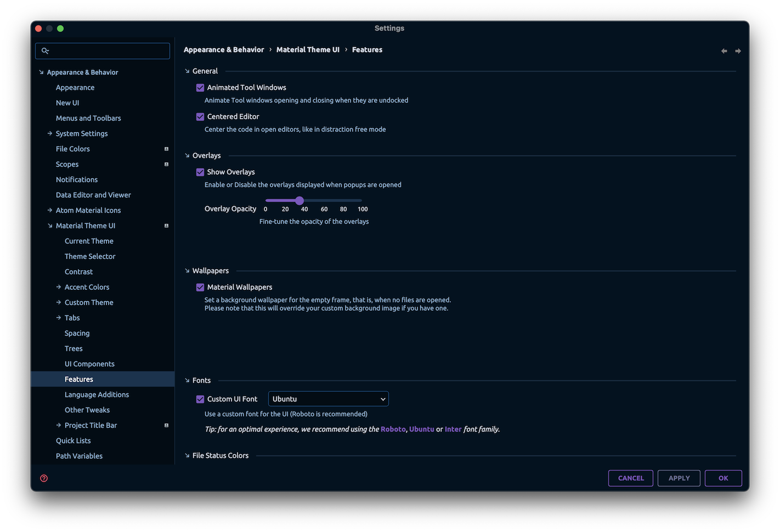Image resolution: width=780 pixels, height=532 pixels.
Task: Click the project marker icon next to File Colors
Action: (166, 148)
